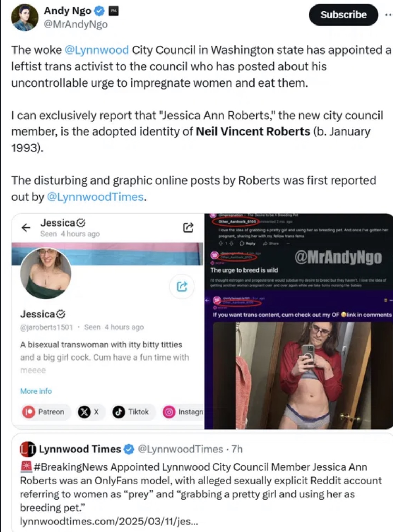393x532 pixels.
Task: Open the @LynnwoodTimes mention link
Action: [x=95, y=197]
